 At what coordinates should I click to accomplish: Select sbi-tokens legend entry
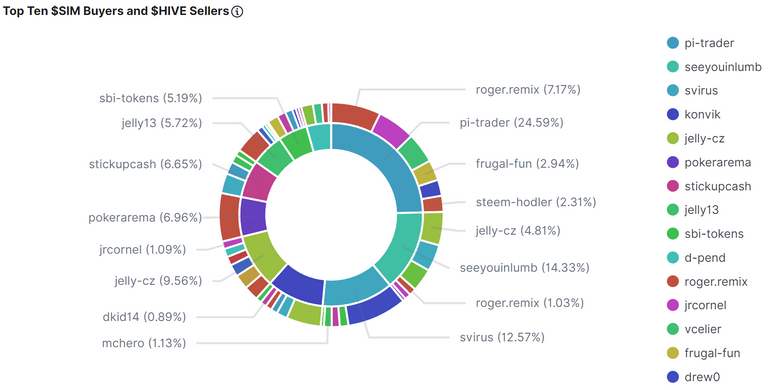[x=705, y=234]
